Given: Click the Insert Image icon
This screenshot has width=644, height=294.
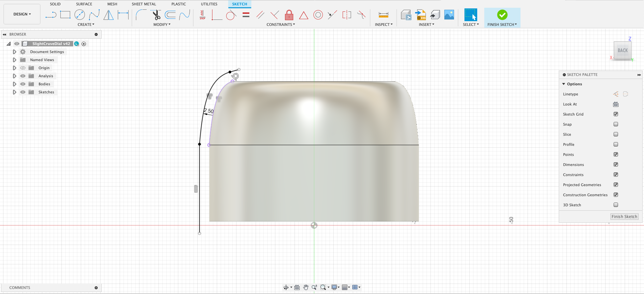Looking at the screenshot, I should coord(449,15).
